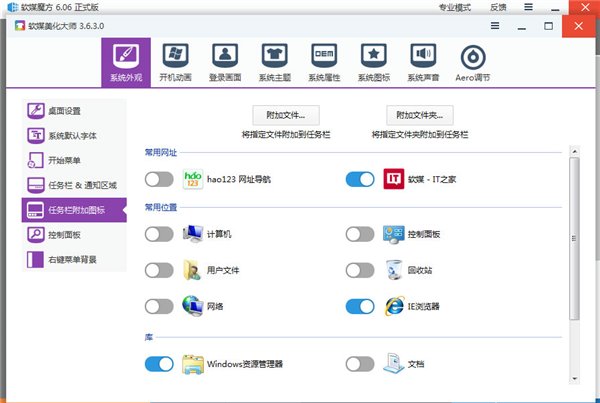Click the hao123 site icon
The width and height of the screenshot is (600, 403).
(x=193, y=179)
